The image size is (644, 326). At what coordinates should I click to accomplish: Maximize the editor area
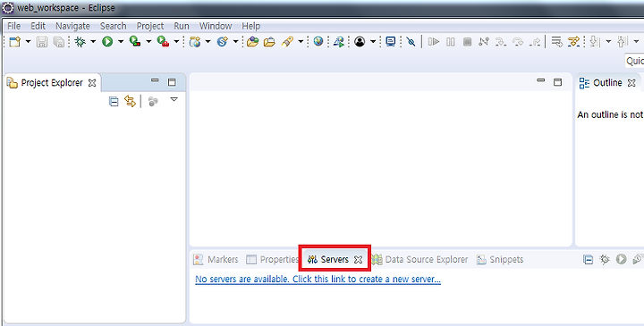557,82
